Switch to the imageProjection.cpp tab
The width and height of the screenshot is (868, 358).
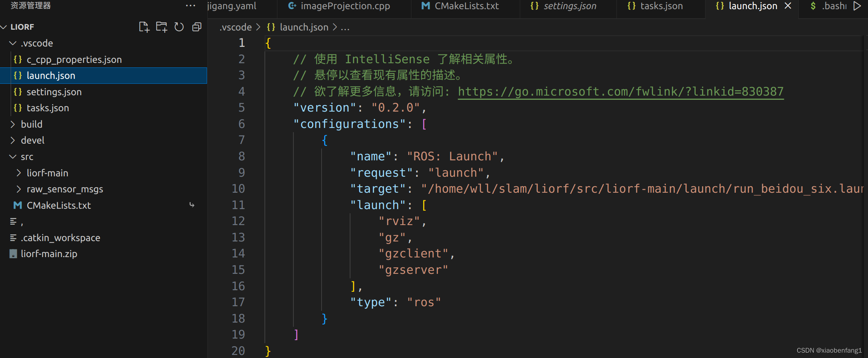pos(345,6)
